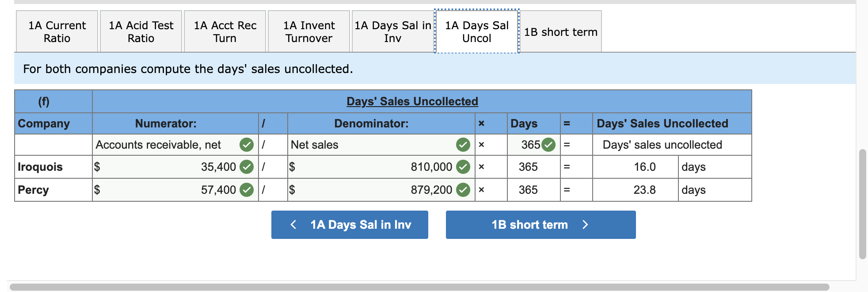Click checkmark beside Percy 879,200
The height and width of the screenshot is (292, 868).
[x=463, y=190]
